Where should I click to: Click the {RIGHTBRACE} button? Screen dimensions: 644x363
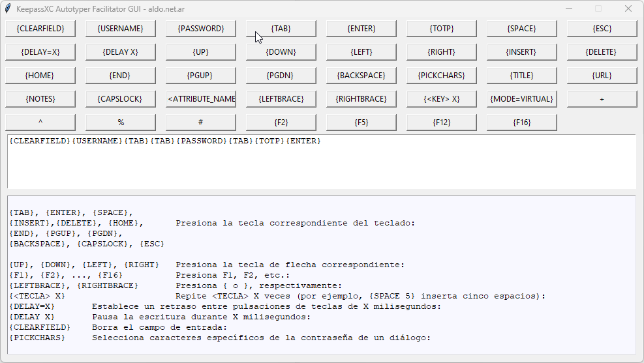pos(361,99)
